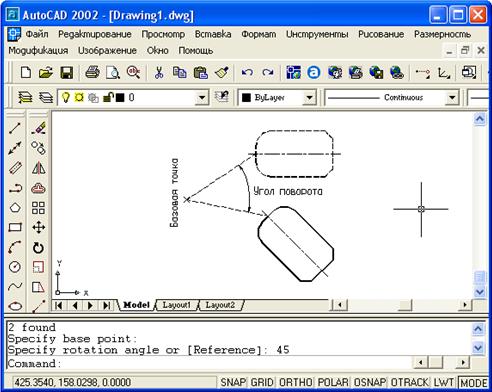This screenshot has width=492, height=392.
Task: Expand the Continuous linetype dropdown
Action: click(452, 98)
